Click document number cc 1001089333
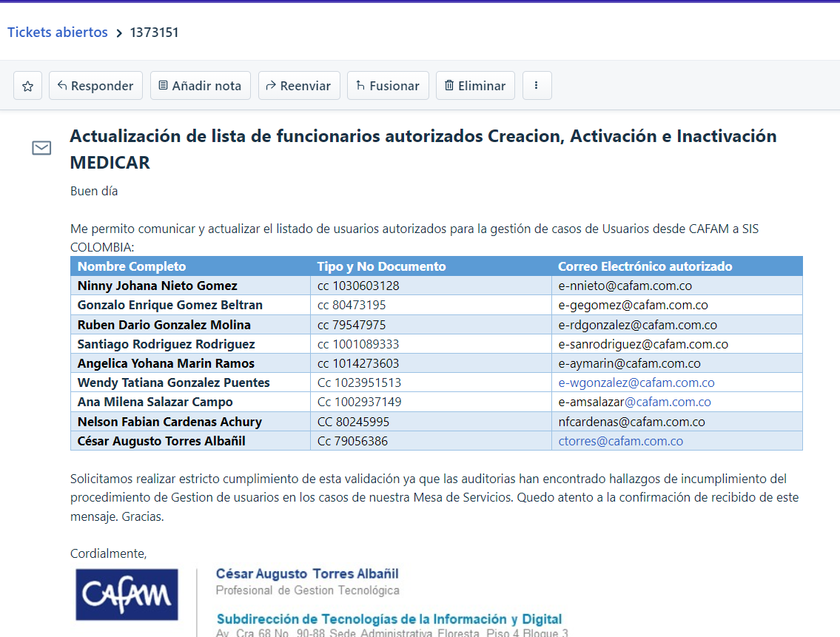Viewport: 840px width, 637px height. [358, 344]
